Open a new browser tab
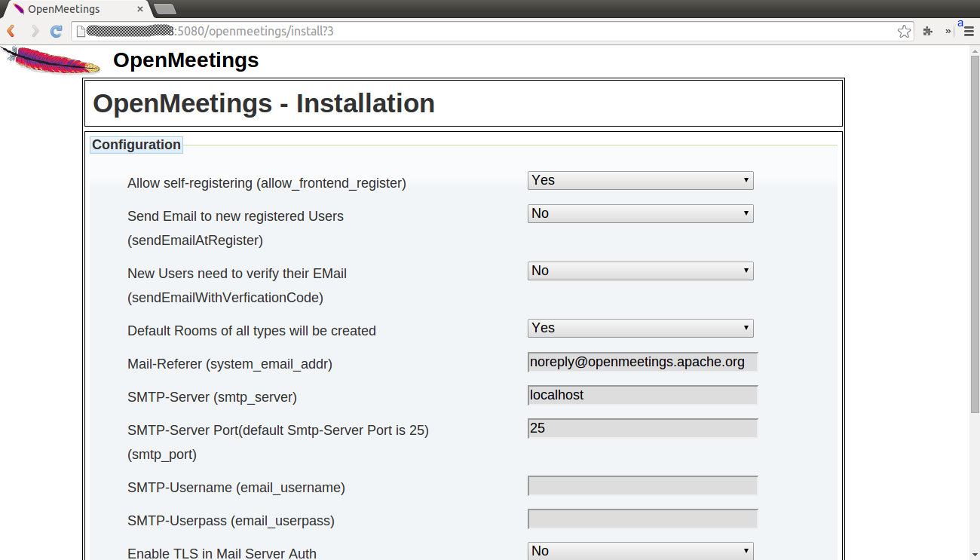This screenshot has height=560, width=980. click(164, 9)
